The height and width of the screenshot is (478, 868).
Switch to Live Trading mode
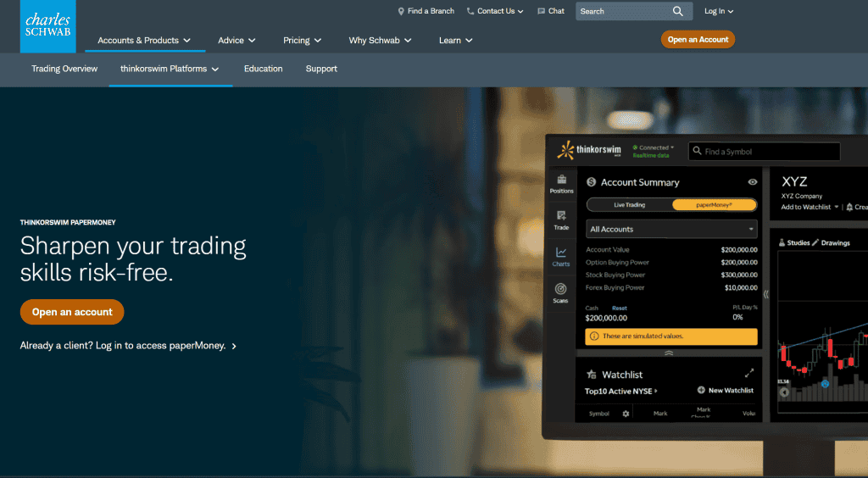[x=629, y=205]
